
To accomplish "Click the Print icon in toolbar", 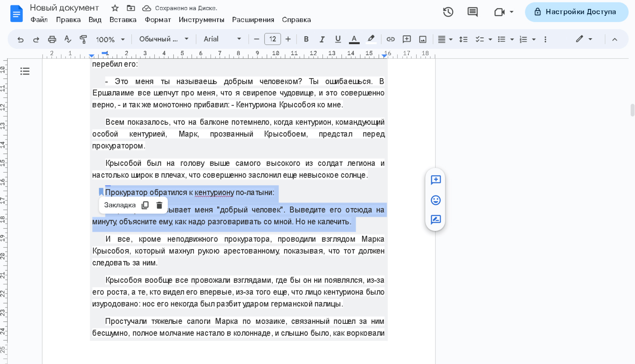I will click(52, 40).
